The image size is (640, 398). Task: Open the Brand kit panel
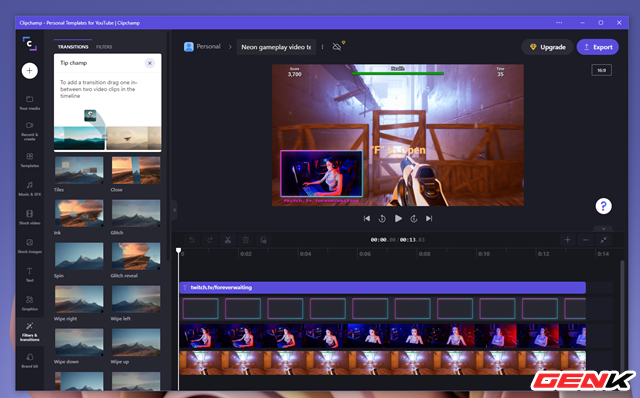click(29, 360)
